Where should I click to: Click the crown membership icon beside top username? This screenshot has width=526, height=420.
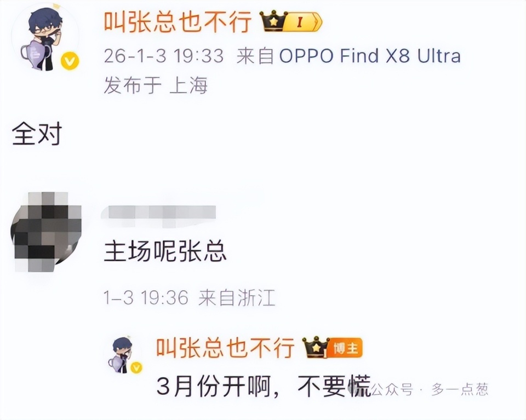point(274,21)
